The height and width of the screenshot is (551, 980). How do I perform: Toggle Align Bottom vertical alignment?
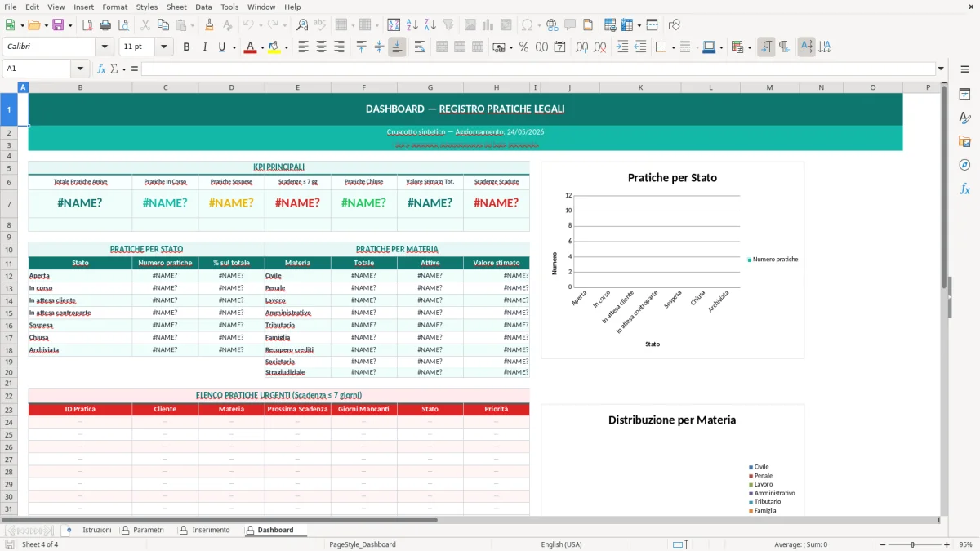397,47
